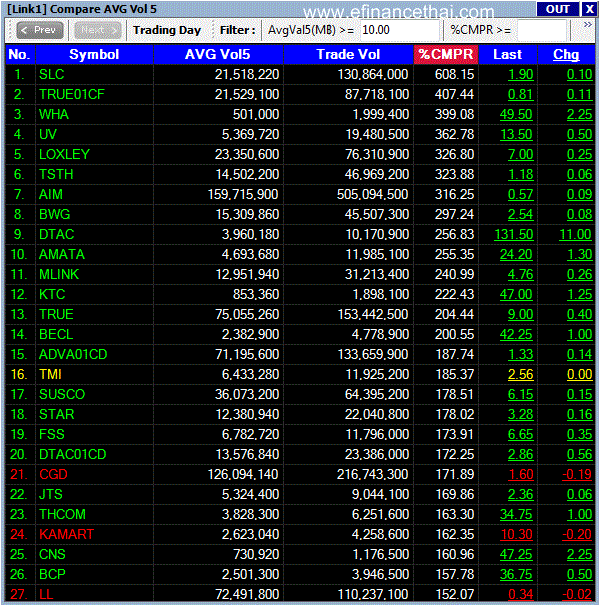Select the yellow TMI symbol
600x606 pixels.
coord(50,374)
